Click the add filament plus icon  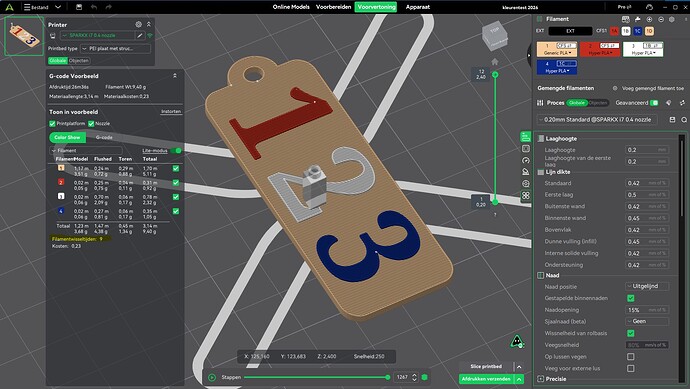coord(649,19)
